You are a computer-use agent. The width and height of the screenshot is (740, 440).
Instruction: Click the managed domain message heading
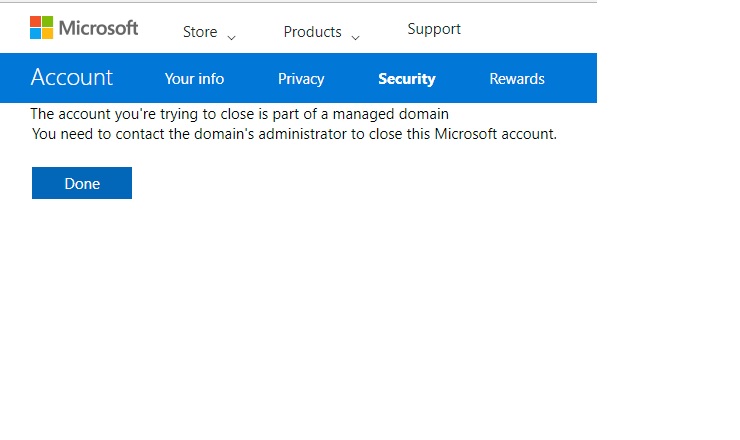pyautogui.click(x=239, y=114)
